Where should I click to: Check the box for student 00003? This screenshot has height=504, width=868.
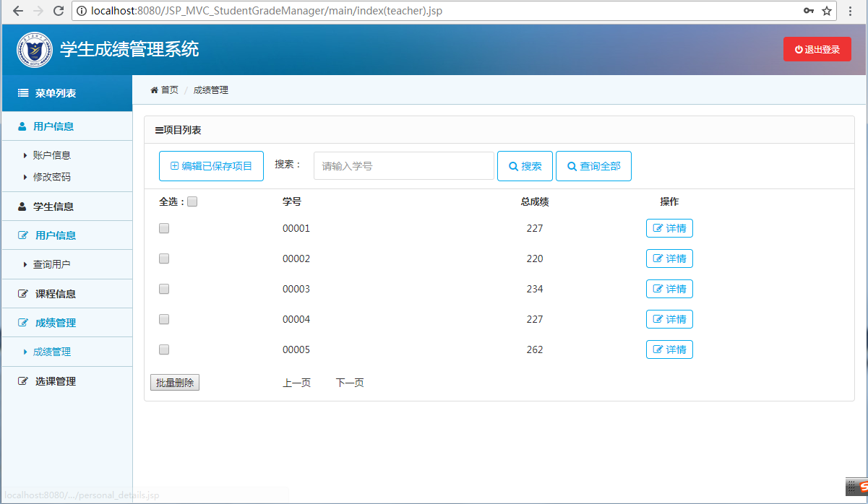point(164,289)
